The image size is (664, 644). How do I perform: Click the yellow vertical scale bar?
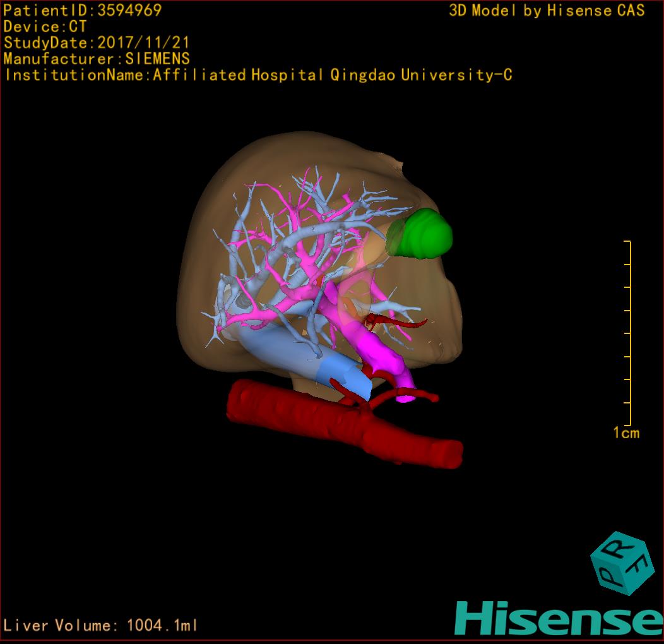coord(629,333)
